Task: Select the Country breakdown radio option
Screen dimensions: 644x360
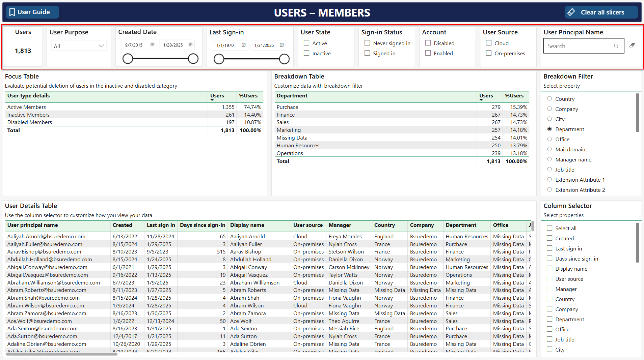Action: pyautogui.click(x=549, y=99)
